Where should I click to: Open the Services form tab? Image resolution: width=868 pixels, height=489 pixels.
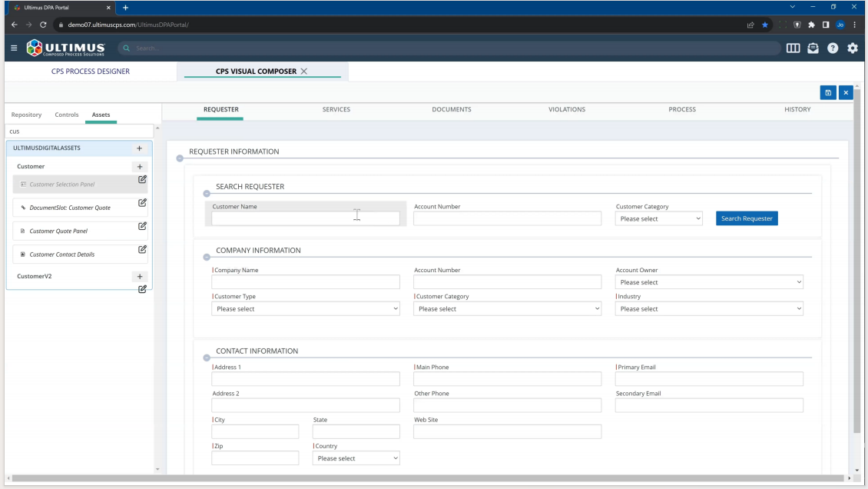coord(336,110)
